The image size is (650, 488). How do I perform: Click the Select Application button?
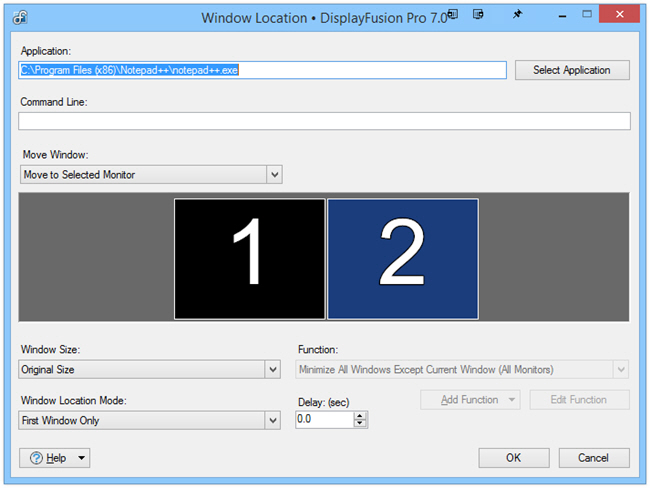572,70
